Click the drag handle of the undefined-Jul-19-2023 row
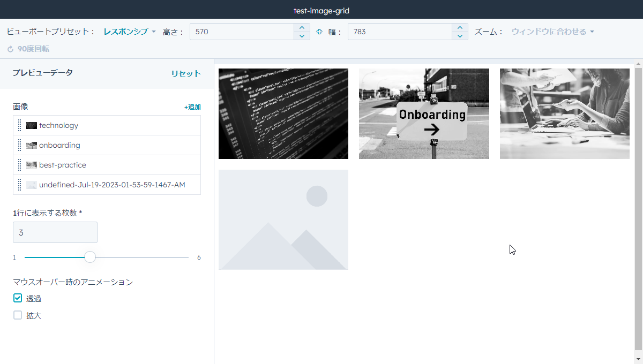This screenshot has width=643, height=364. point(20,185)
